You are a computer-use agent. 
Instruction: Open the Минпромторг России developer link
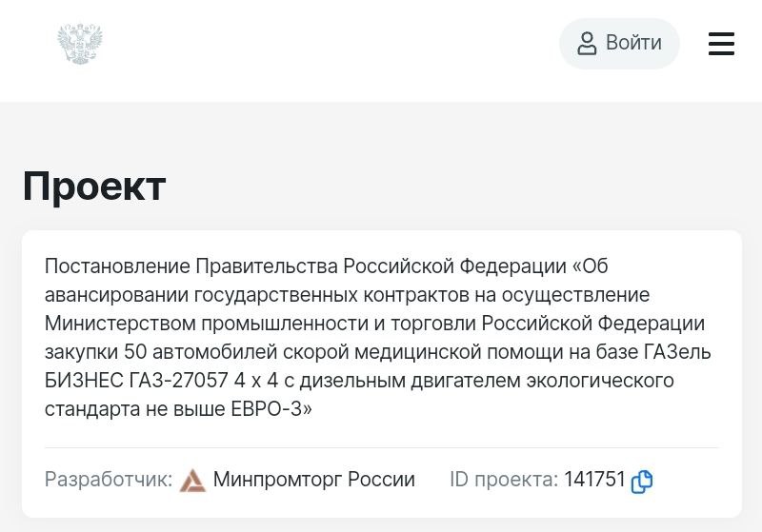point(313,480)
